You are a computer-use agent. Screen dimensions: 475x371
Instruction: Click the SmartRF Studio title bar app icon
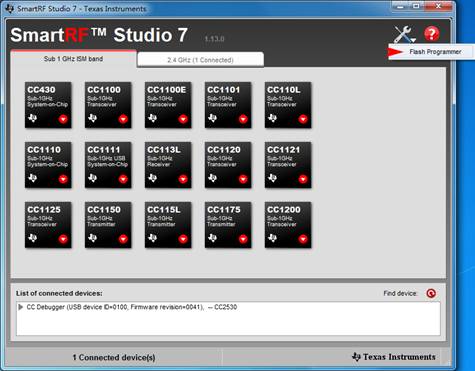coord(9,8)
